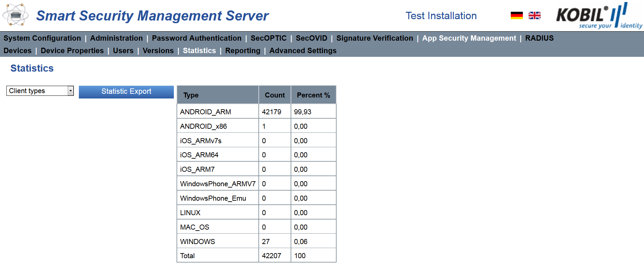Open Signature Verification menu
This screenshot has height=279, width=644.
coord(375,38)
